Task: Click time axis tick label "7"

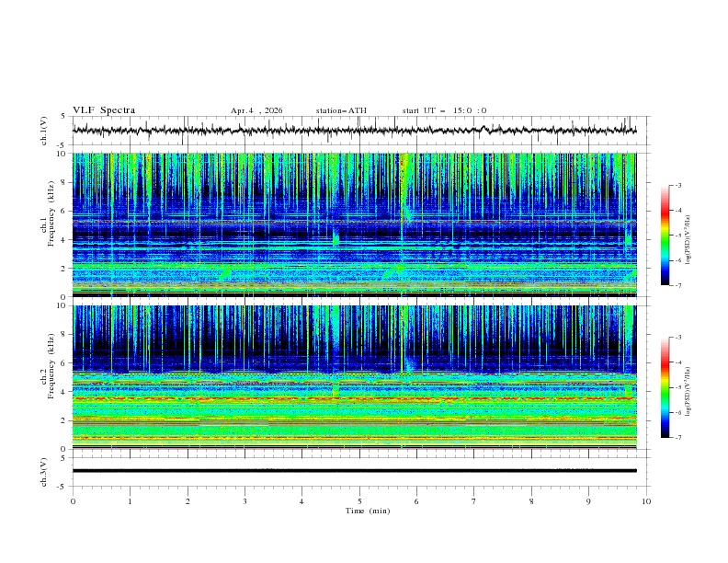Action: click(x=474, y=501)
